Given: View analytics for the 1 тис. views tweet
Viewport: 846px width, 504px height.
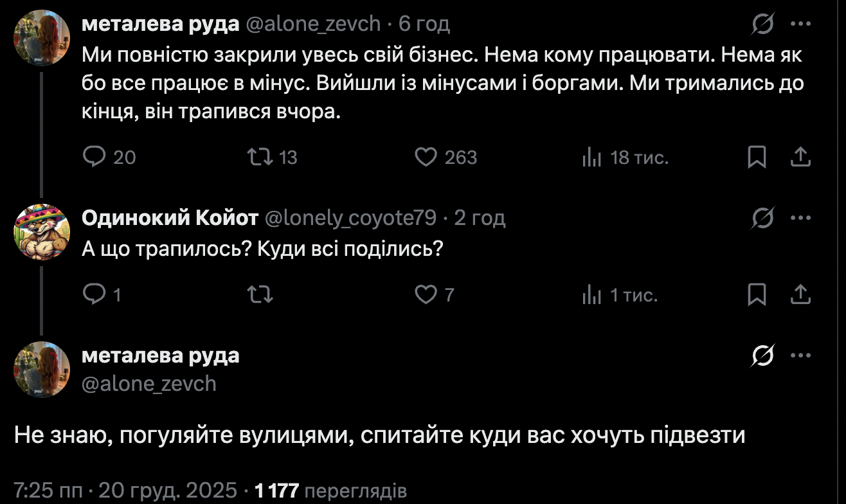Looking at the screenshot, I should pyautogui.click(x=591, y=294).
